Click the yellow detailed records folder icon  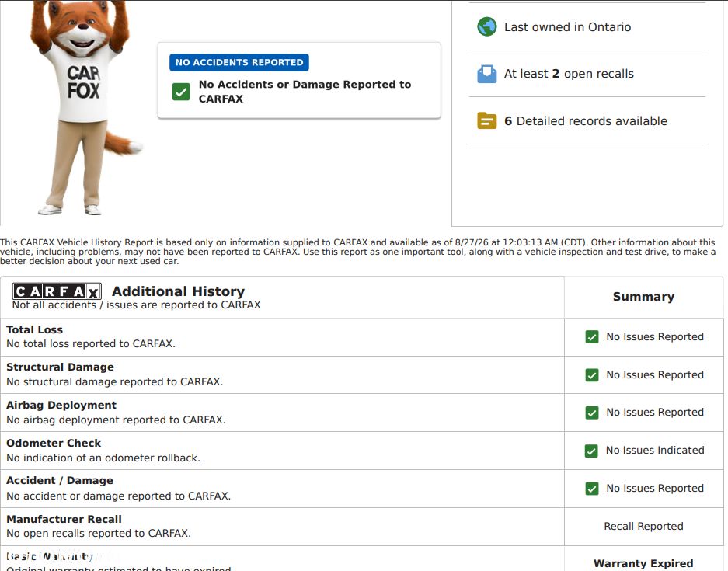point(486,120)
